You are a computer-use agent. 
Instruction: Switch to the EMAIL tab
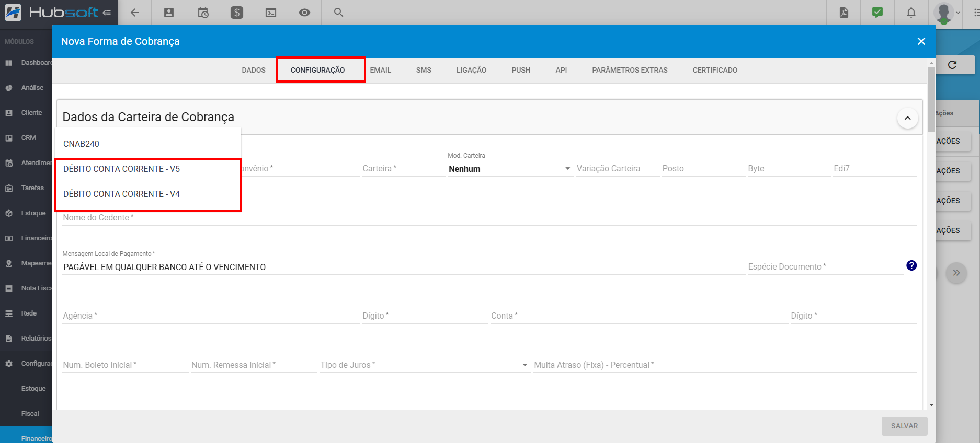pos(381,70)
